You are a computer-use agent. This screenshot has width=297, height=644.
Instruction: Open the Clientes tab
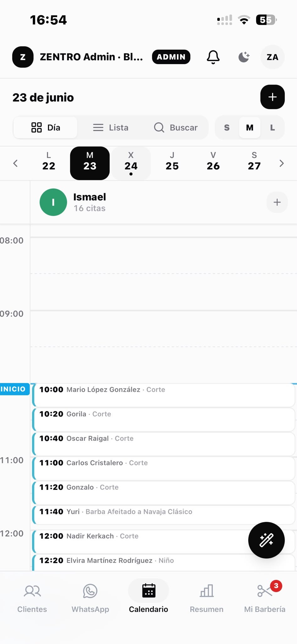32,598
